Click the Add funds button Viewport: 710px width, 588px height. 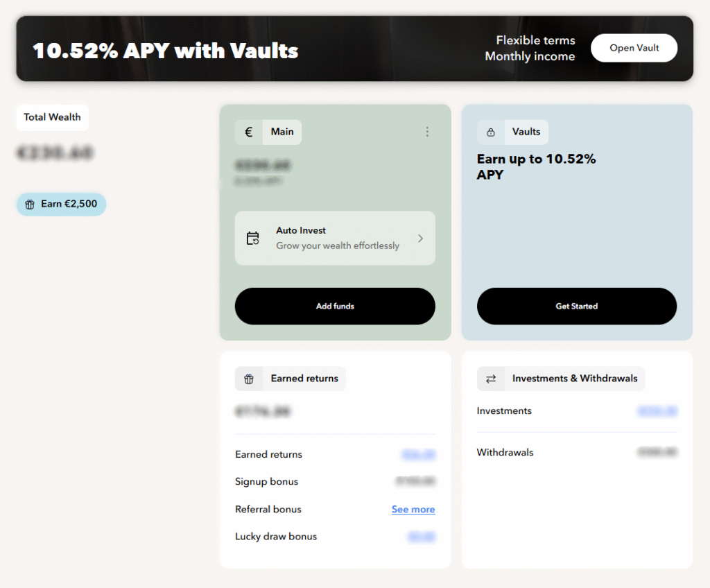[335, 306]
